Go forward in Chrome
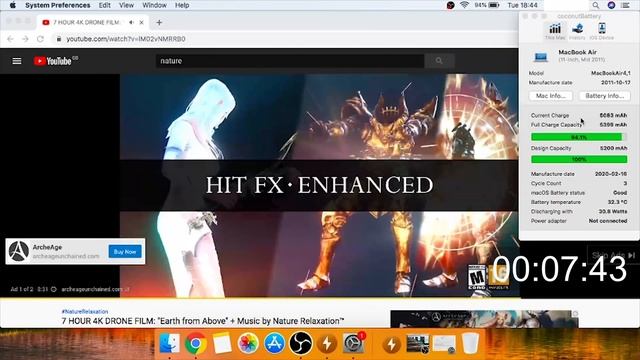 pyautogui.click(x=25, y=39)
